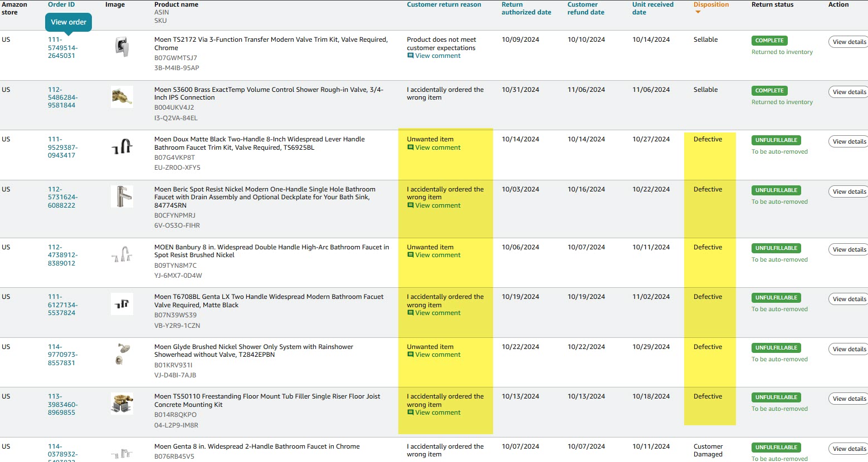Open order 112-5731624-6088222 link
Screen dimensions: 868x462
62,197
